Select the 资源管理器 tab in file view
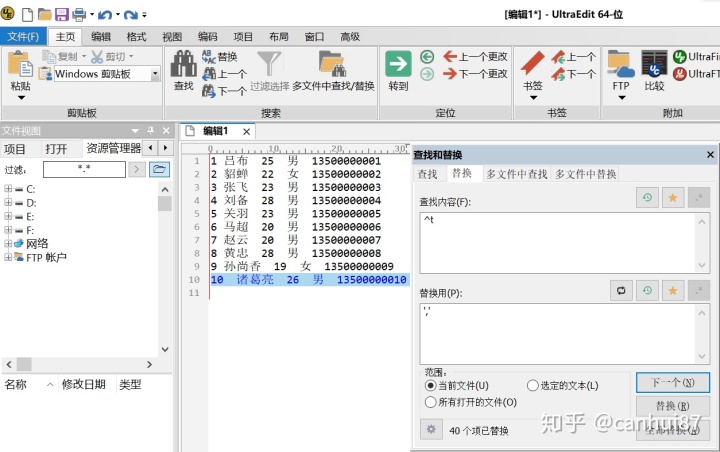Viewport: 720px width, 452px height. click(113, 148)
